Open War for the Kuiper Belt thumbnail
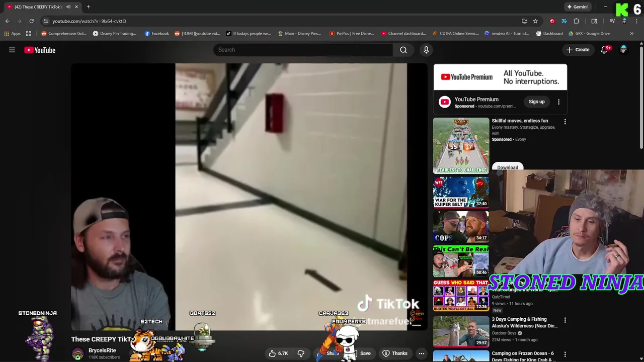Image resolution: width=644 pixels, height=362 pixels. (461, 192)
